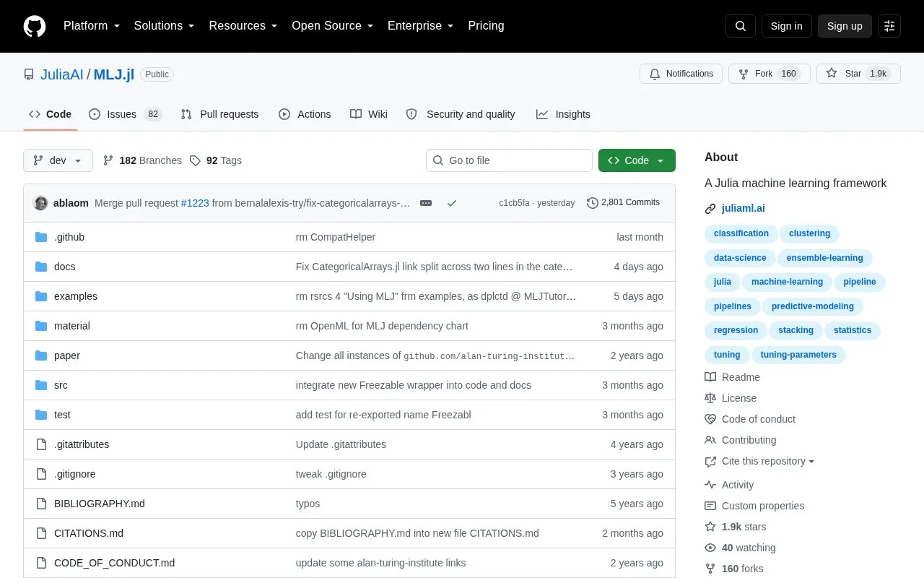Click the Sign in button

click(x=787, y=26)
